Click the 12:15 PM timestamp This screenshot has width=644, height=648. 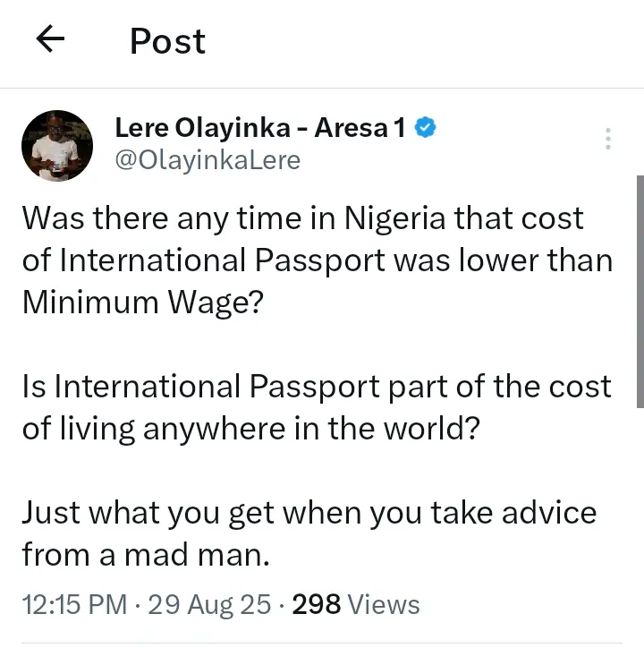[74, 604]
